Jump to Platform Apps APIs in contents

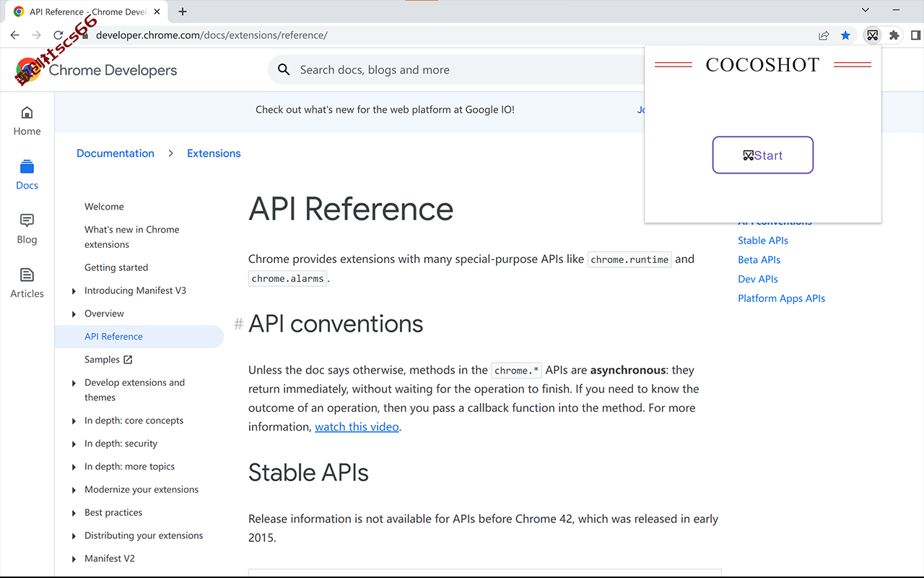[781, 298]
